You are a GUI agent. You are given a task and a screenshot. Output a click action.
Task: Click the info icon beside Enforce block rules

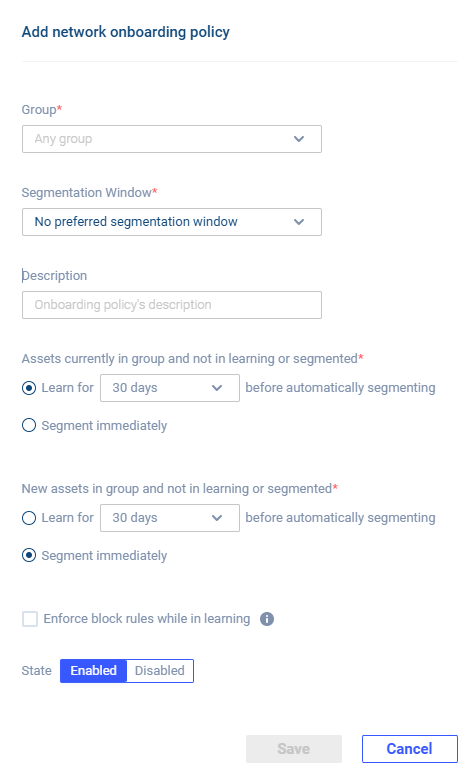coord(267,619)
